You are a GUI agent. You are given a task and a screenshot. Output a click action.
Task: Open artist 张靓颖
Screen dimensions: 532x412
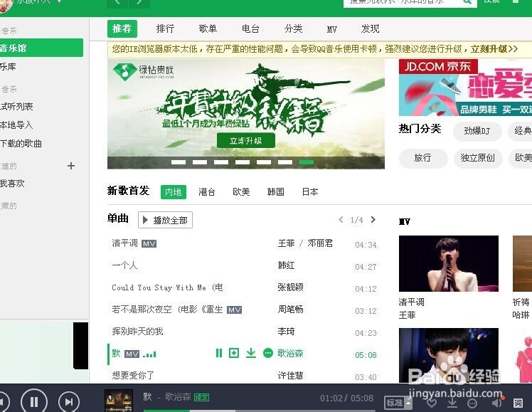290,287
